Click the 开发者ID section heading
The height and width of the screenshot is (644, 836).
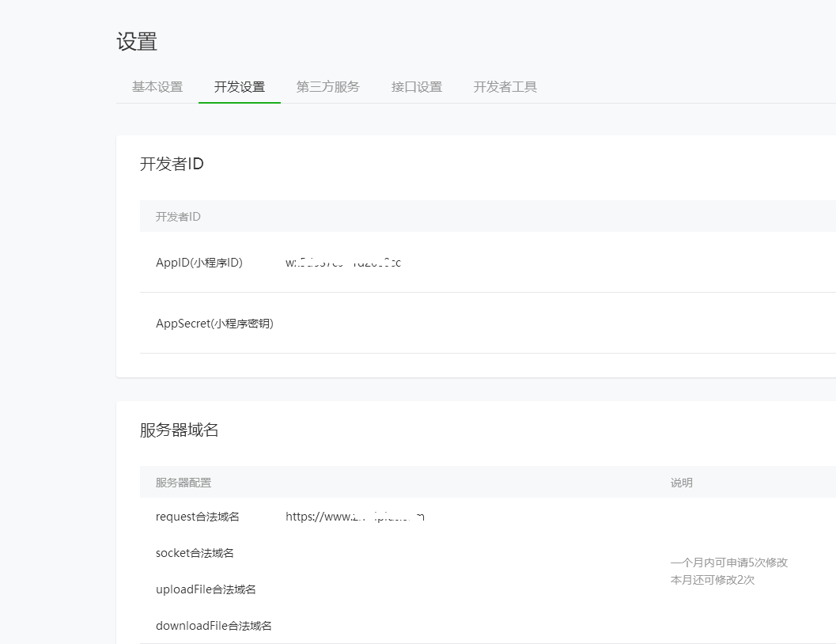point(172,164)
